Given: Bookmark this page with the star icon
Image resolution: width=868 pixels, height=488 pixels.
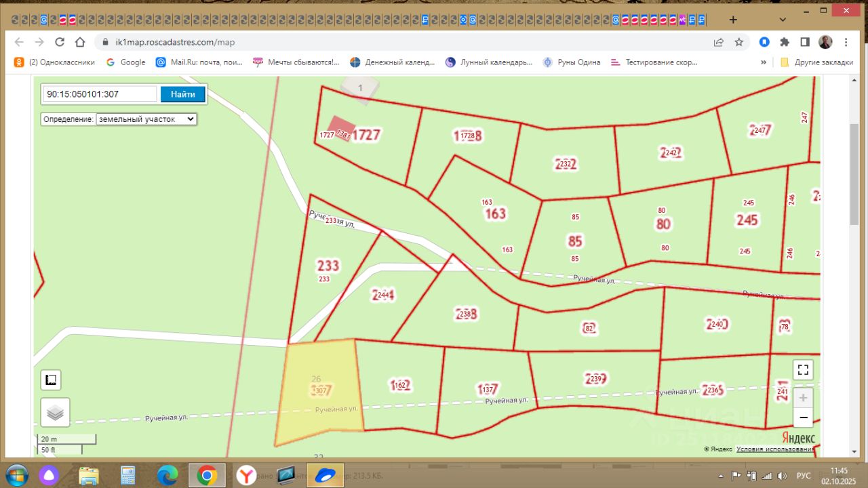Looking at the screenshot, I should (738, 42).
